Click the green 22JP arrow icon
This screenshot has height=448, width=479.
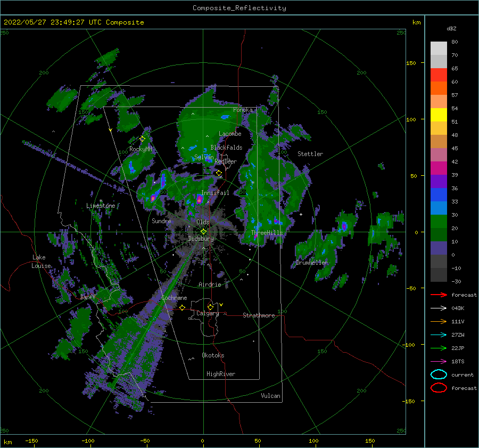(x=439, y=348)
